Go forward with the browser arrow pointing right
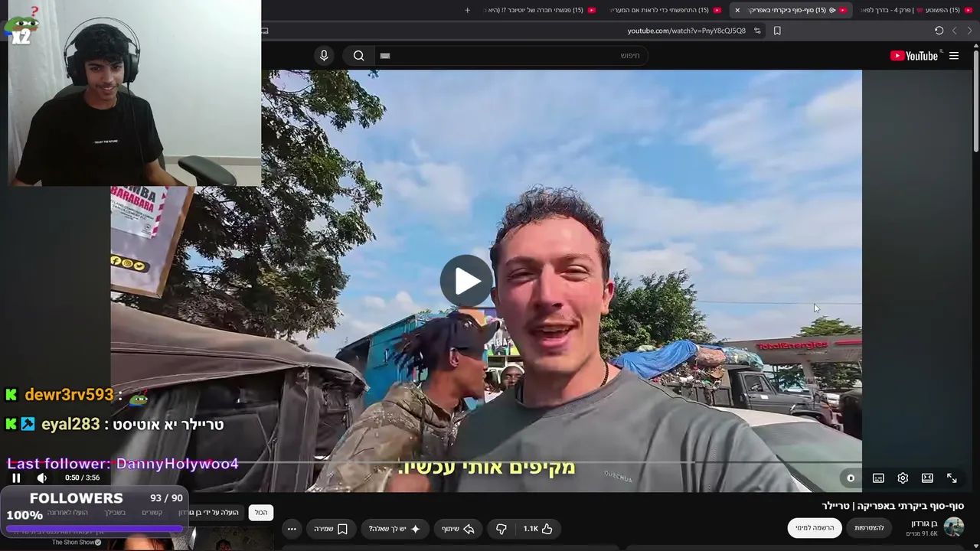The width and height of the screenshot is (980, 551). (x=970, y=31)
